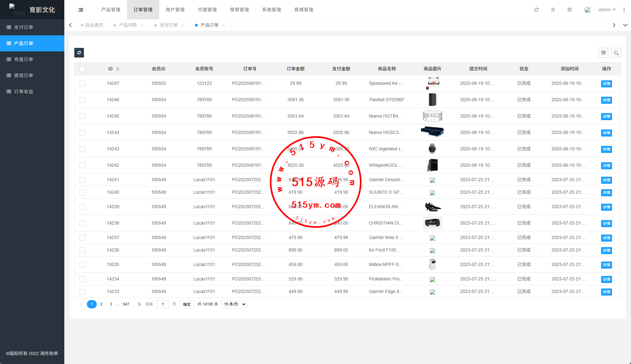Select checkbox for order 14247
This screenshot has height=364, width=631.
click(82, 84)
